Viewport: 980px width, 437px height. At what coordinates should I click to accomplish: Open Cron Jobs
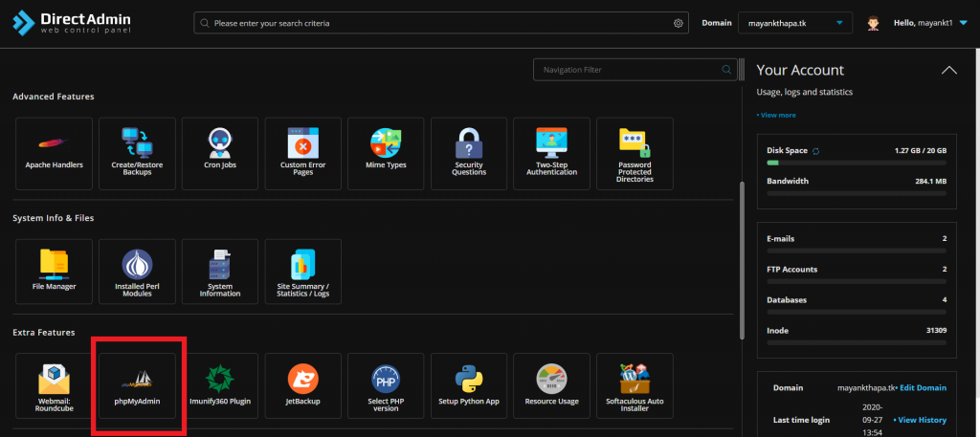point(220,154)
